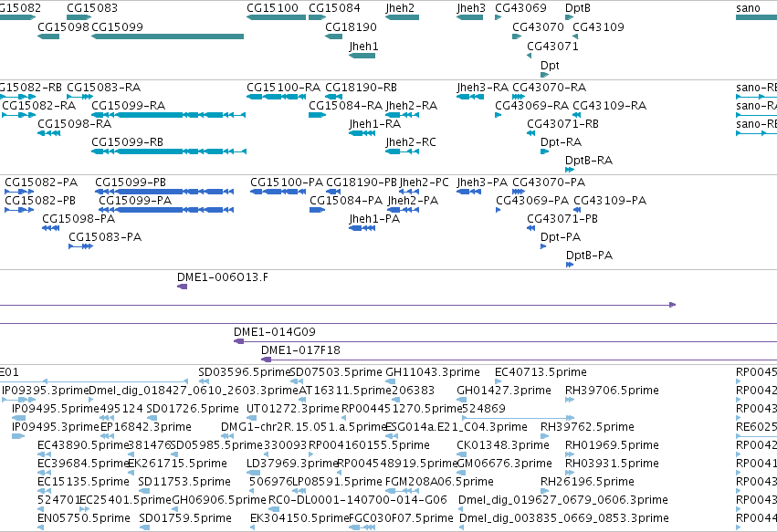
Task: Click the CG15099-RB transcript glyph
Action: point(169,151)
